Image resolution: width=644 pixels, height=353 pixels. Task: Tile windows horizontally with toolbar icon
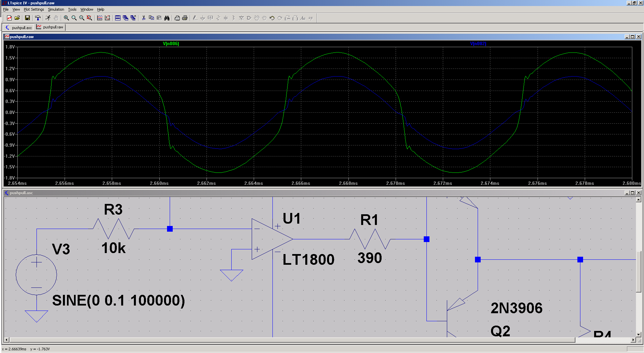pos(118,18)
